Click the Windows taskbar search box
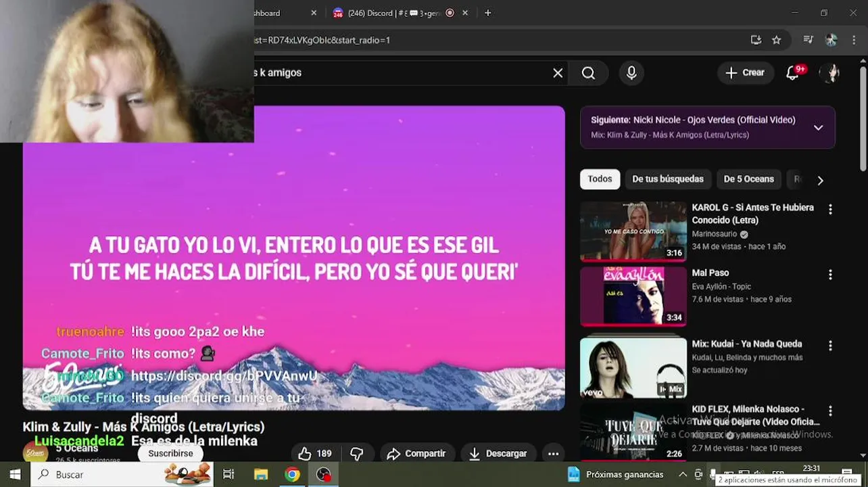The width and height of the screenshot is (868, 487). click(x=122, y=474)
